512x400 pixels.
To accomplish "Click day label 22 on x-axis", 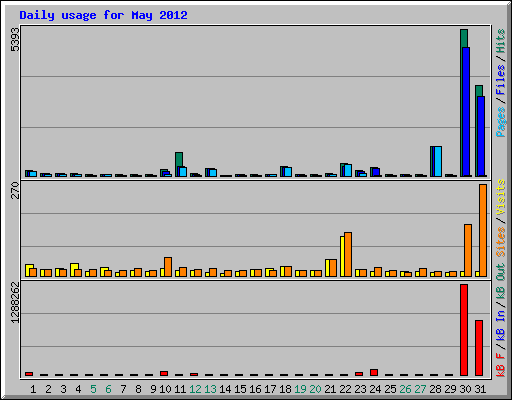I will (345, 389).
